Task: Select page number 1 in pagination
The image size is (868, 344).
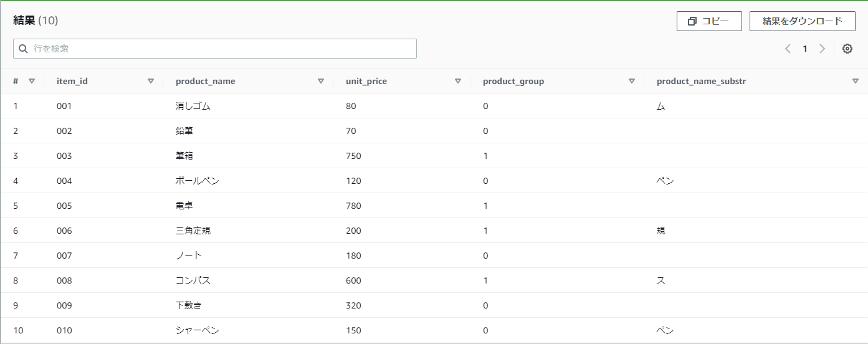Action: click(805, 49)
